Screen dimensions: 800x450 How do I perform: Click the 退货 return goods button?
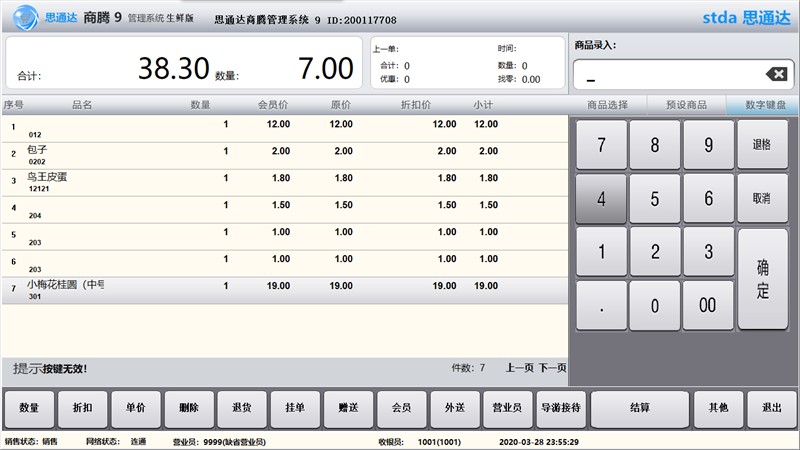point(242,408)
